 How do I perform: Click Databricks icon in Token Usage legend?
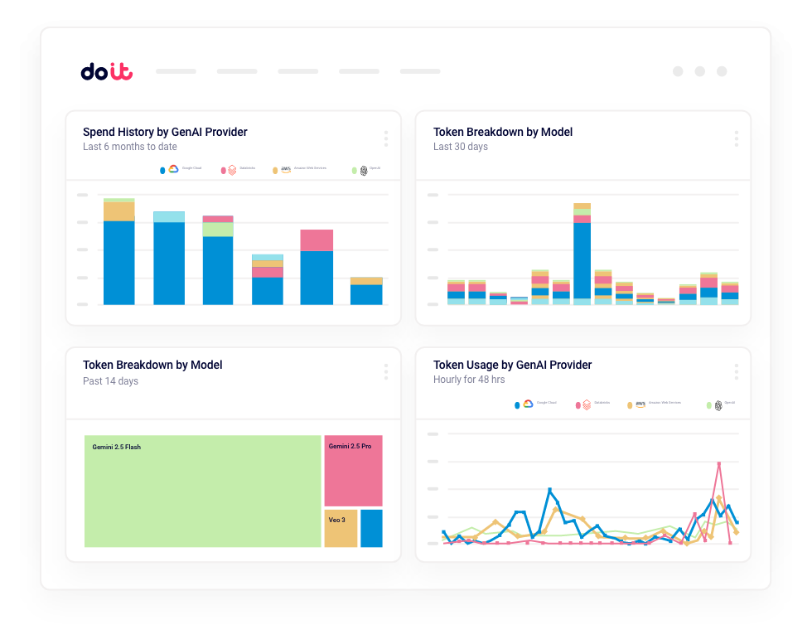(x=587, y=404)
